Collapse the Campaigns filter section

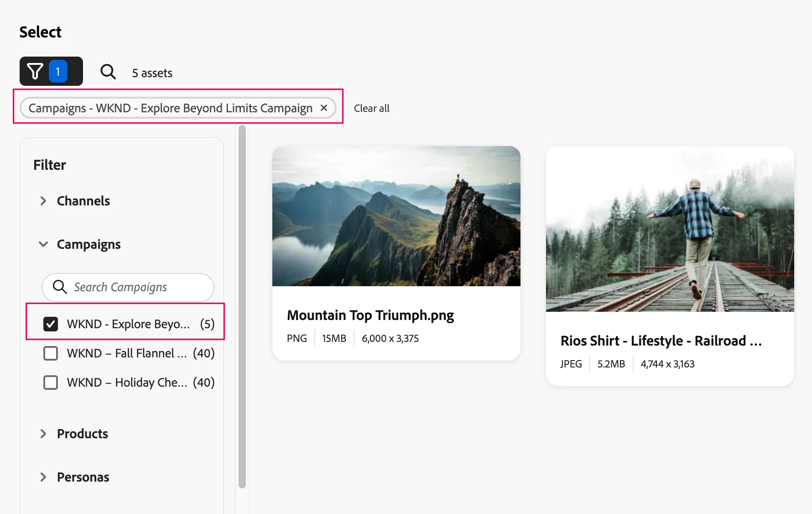[x=43, y=244]
